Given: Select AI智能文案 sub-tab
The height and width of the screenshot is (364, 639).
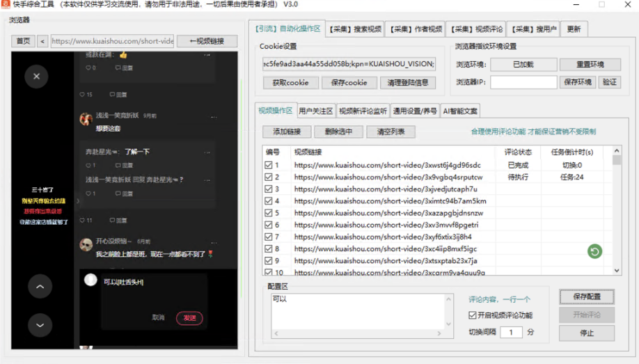Looking at the screenshot, I should point(460,111).
